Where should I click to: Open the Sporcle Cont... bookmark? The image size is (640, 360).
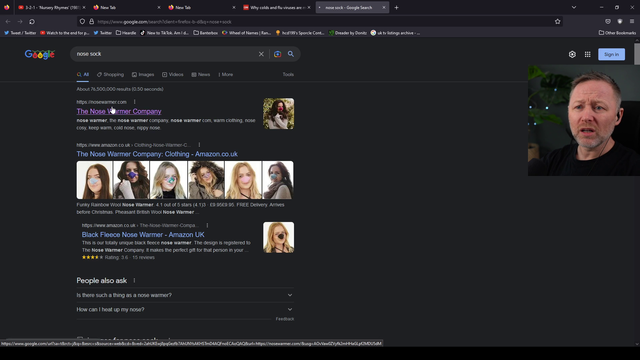click(300, 33)
